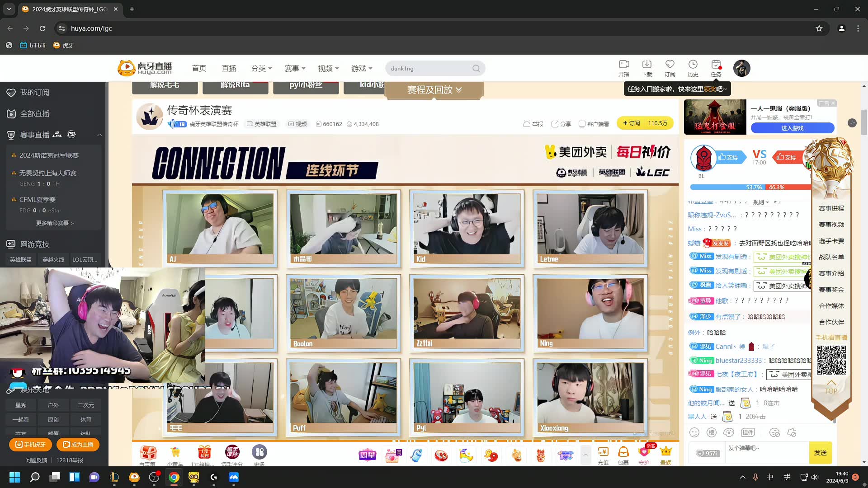The image size is (868, 488).
Task: Click the yellow 订阅 subscribe button
Action: click(x=645, y=123)
